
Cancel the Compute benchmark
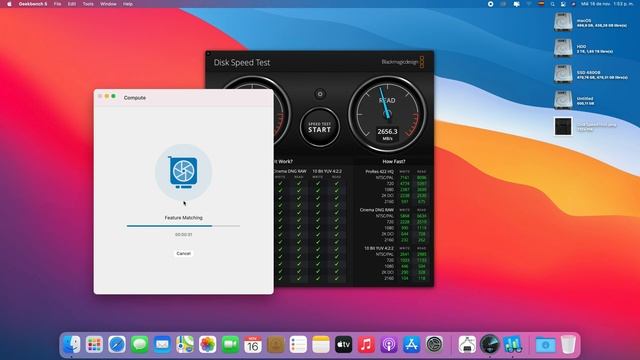click(x=183, y=253)
